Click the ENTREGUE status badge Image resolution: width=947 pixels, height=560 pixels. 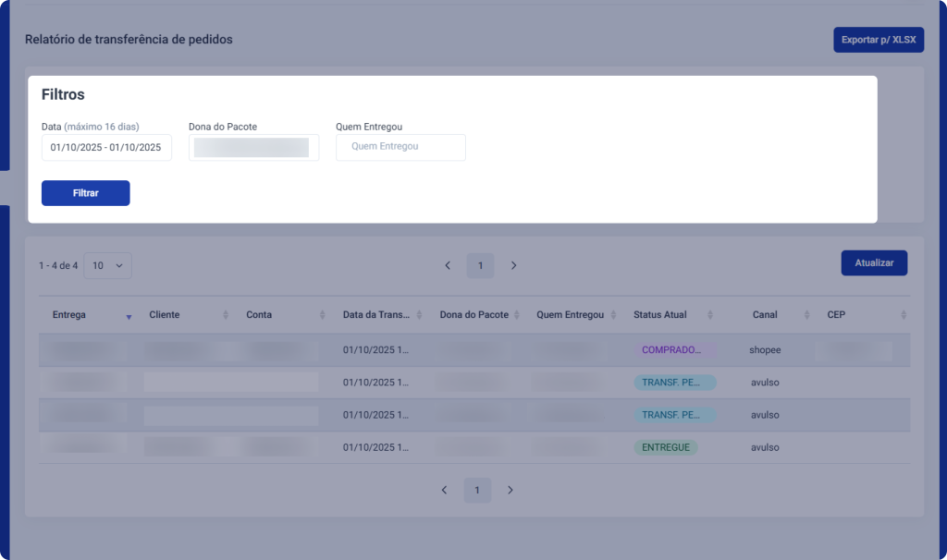[666, 447]
